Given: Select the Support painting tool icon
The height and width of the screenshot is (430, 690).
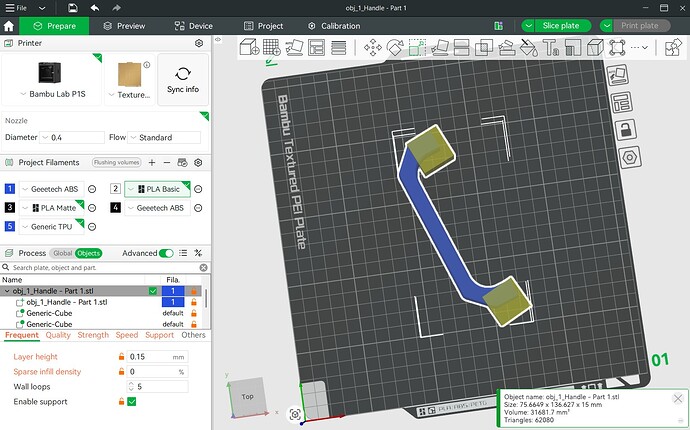Looking at the screenshot, I should (x=506, y=47).
